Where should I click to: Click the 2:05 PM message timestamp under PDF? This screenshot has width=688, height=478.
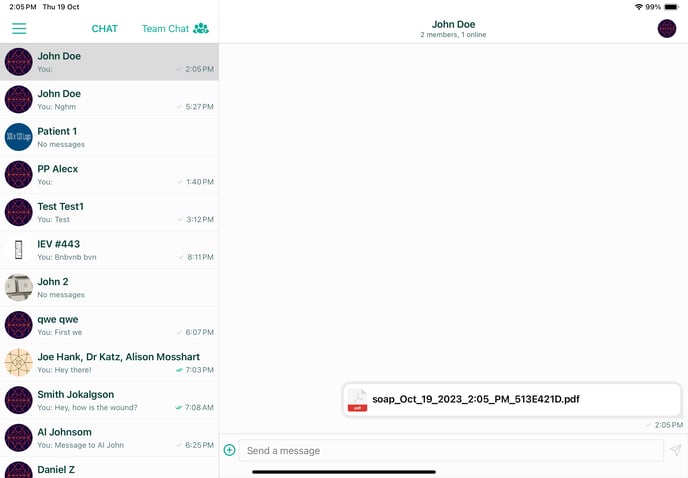[668, 425]
